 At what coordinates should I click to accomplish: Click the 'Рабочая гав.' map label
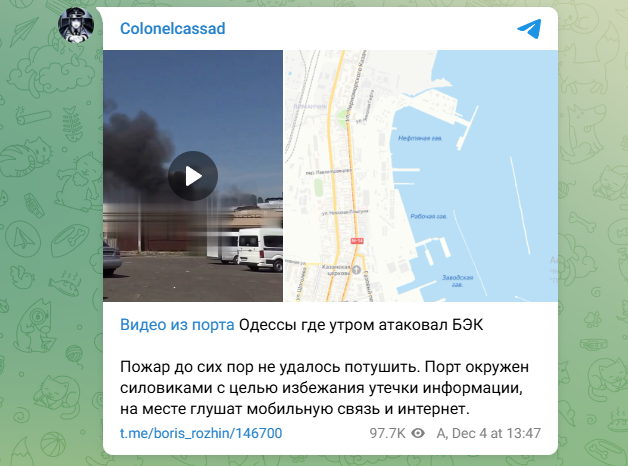[x=429, y=216]
